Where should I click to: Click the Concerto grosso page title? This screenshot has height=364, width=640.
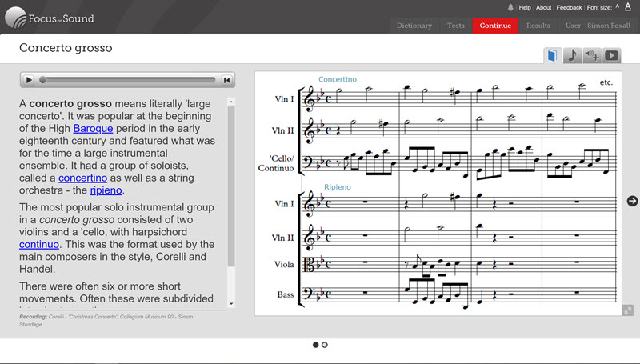coord(66,48)
